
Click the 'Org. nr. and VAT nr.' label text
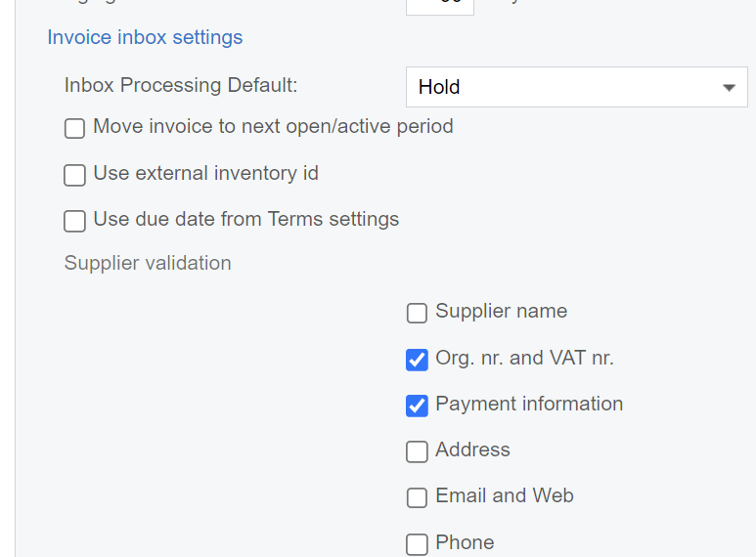[x=524, y=358]
